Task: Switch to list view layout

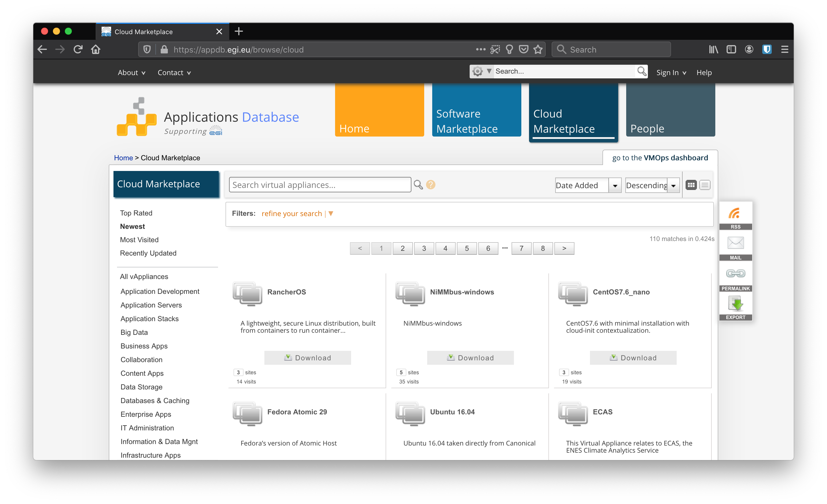Action: click(705, 185)
